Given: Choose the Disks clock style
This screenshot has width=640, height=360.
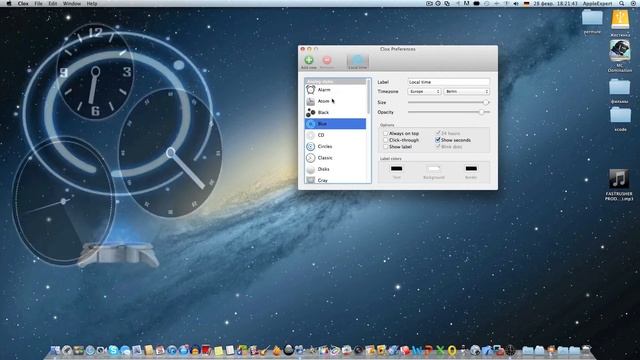Looking at the screenshot, I should tap(336, 169).
